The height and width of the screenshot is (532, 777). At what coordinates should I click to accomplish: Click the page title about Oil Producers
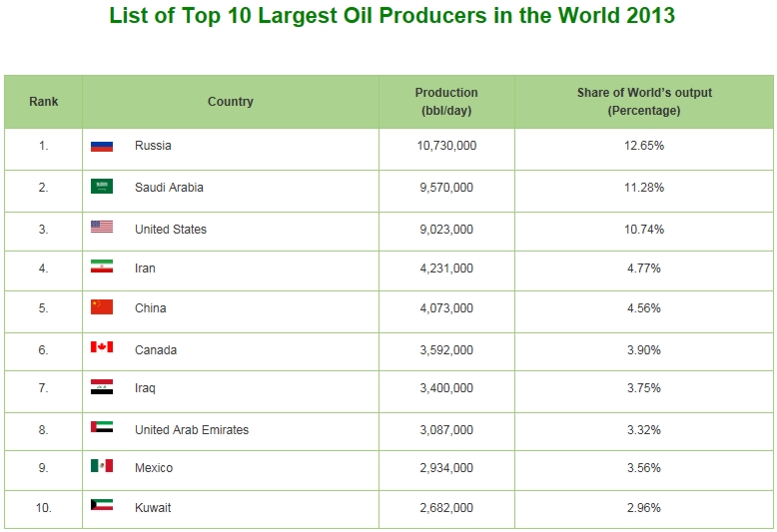(391, 17)
